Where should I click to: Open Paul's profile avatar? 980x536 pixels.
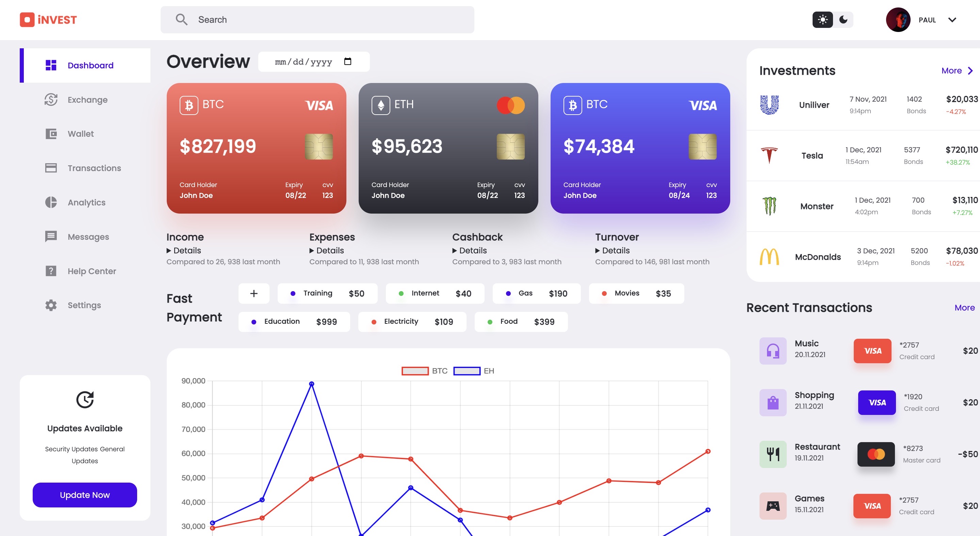tap(898, 20)
